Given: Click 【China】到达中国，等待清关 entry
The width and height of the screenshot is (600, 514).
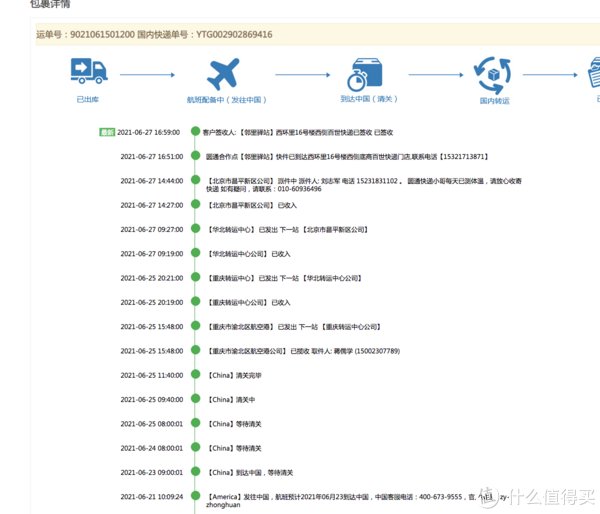Looking at the screenshot, I should point(250,473).
